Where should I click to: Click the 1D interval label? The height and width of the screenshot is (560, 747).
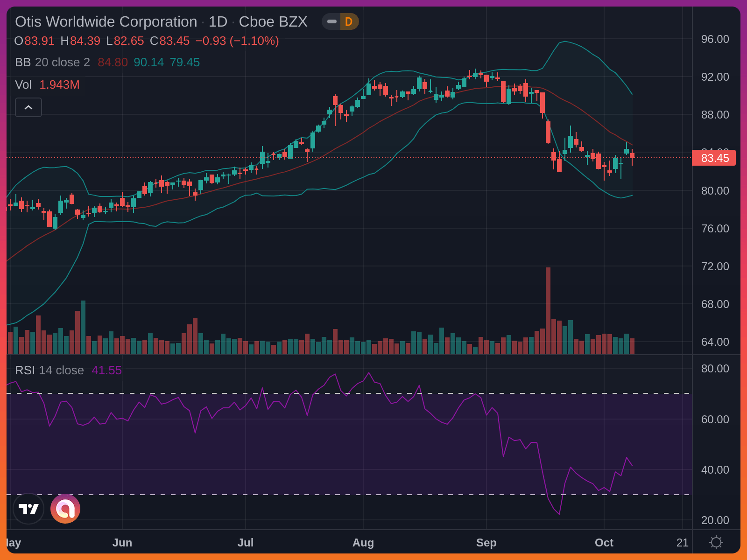tap(218, 21)
